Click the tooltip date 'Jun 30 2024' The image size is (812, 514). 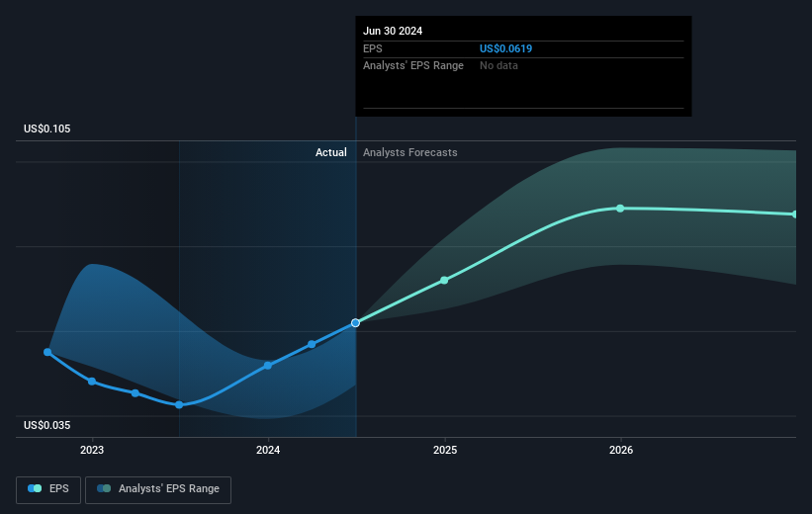tap(393, 31)
